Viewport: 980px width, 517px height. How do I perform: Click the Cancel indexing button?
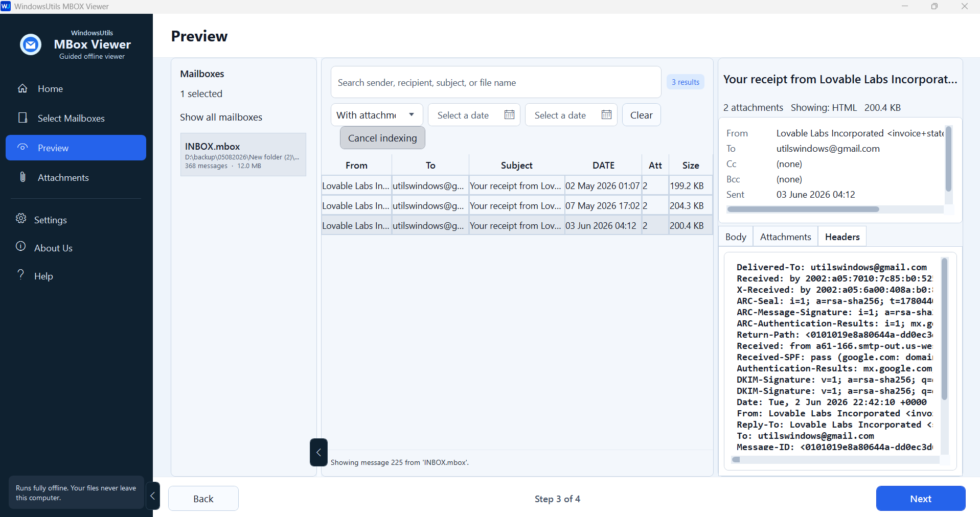[382, 138]
